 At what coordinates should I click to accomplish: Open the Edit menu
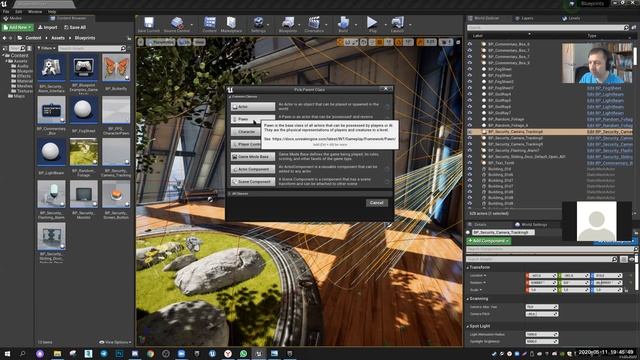(19, 11)
